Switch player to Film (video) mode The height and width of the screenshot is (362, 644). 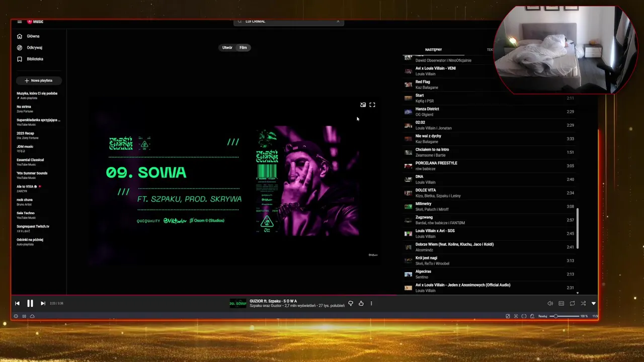(x=243, y=48)
